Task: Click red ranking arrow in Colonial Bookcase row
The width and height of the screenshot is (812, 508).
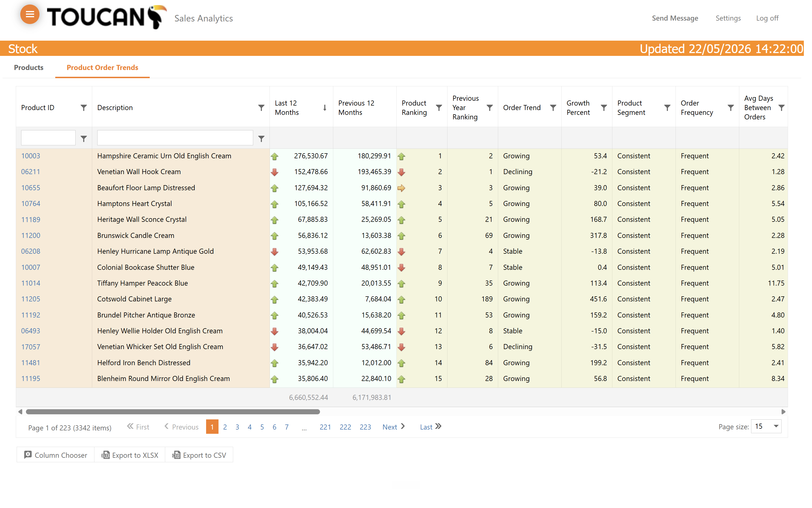Action: click(x=401, y=268)
